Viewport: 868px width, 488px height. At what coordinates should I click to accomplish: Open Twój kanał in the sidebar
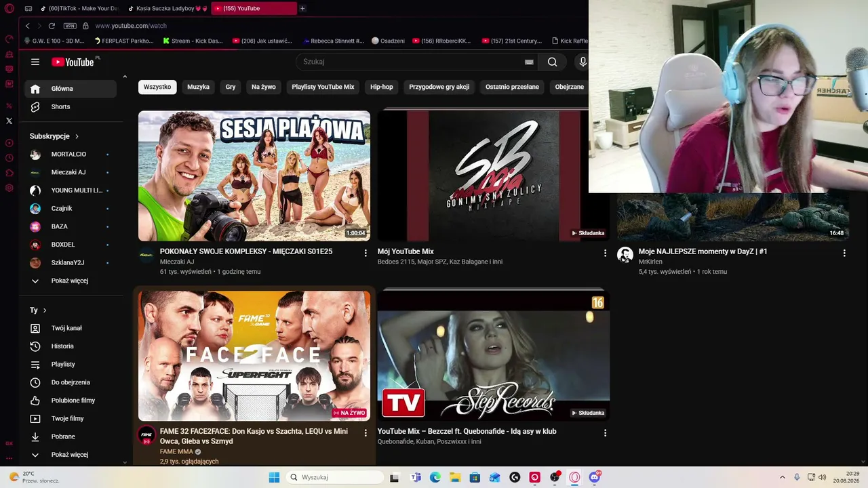point(71,328)
